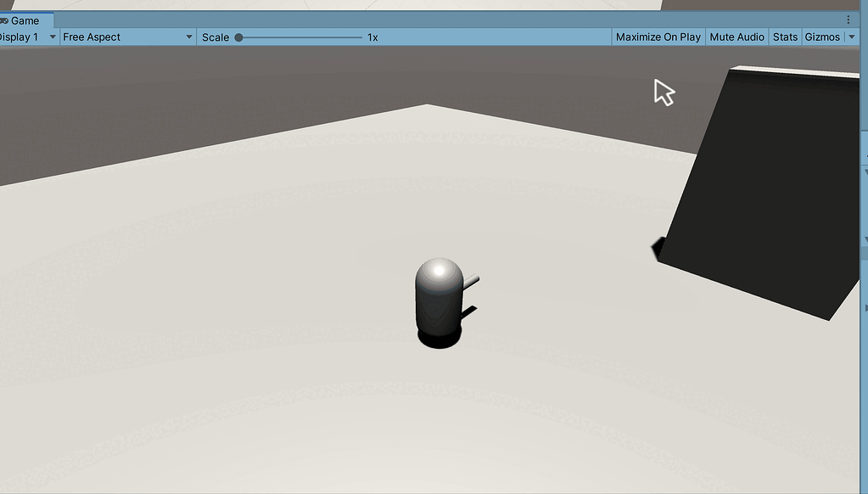The width and height of the screenshot is (868, 494).
Task: Click the Scale slider knob icon
Action: (x=238, y=36)
